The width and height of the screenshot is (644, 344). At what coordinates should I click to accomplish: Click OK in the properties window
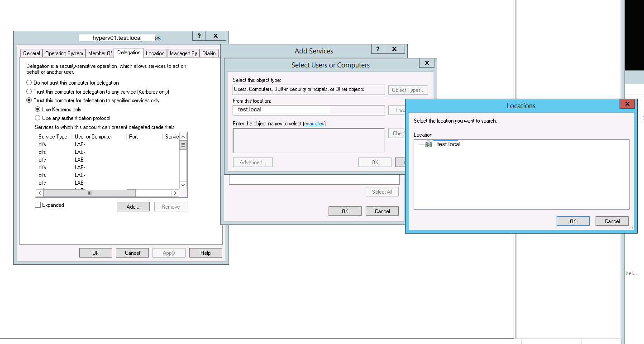pos(95,253)
